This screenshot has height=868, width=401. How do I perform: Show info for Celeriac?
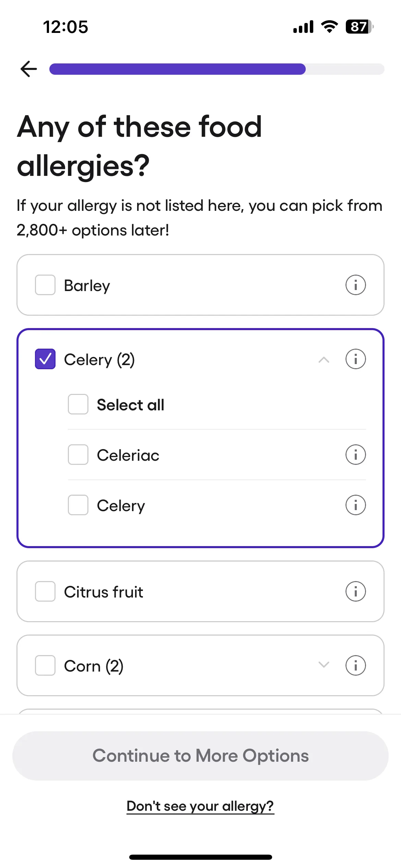tap(355, 455)
